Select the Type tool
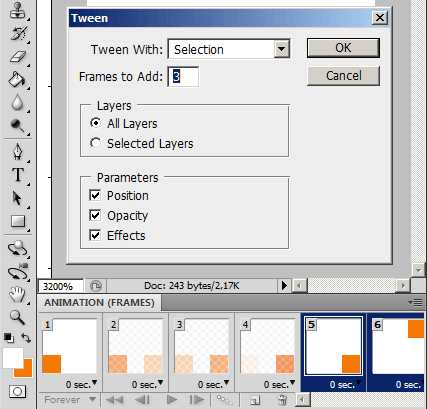This screenshot has width=427, height=409. click(18, 175)
